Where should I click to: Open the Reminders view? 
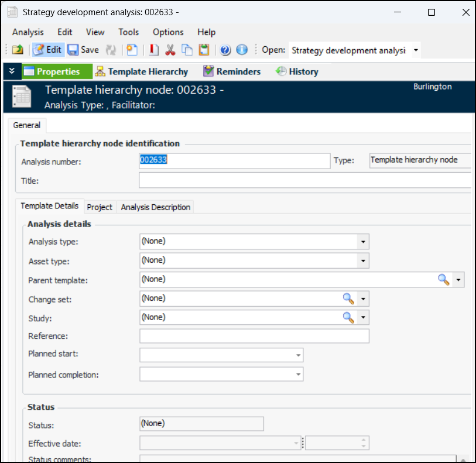(x=232, y=71)
